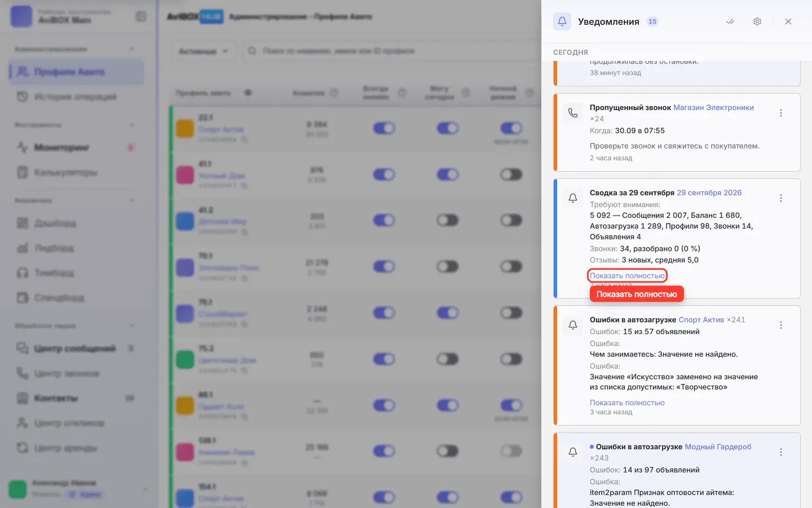This screenshot has height=508, width=812.
Task: Toggle Всегда онлайн for profile 70.1
Action: click(384, 266)
